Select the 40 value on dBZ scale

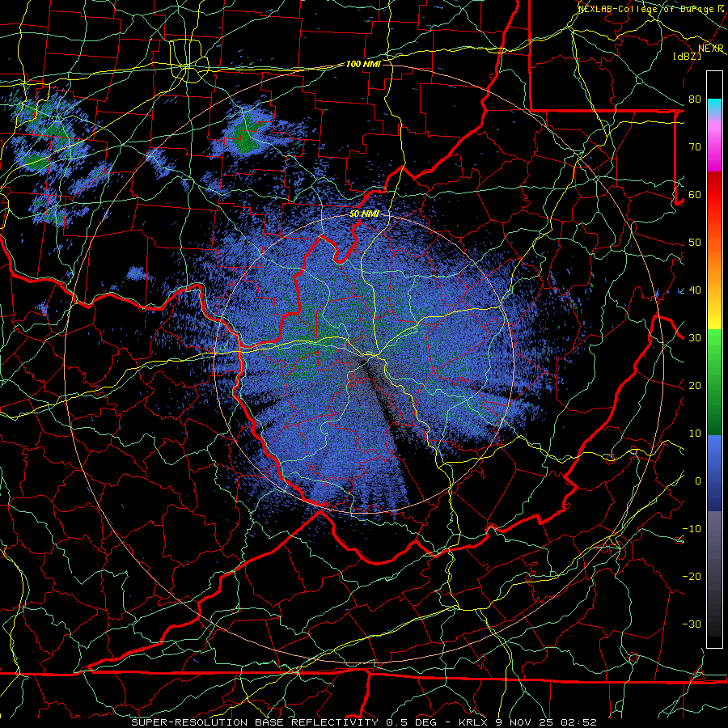(x=695, y=290)
